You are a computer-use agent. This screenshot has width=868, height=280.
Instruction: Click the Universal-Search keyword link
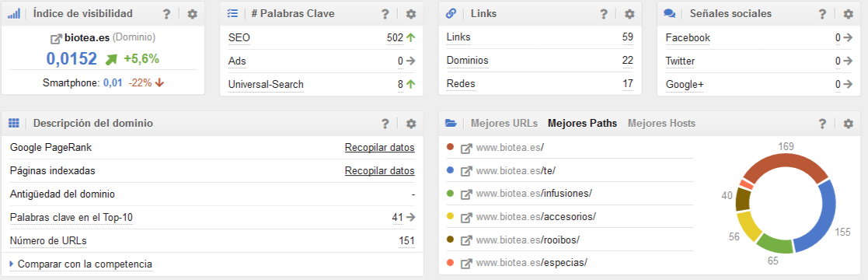[x=266, y=84]
